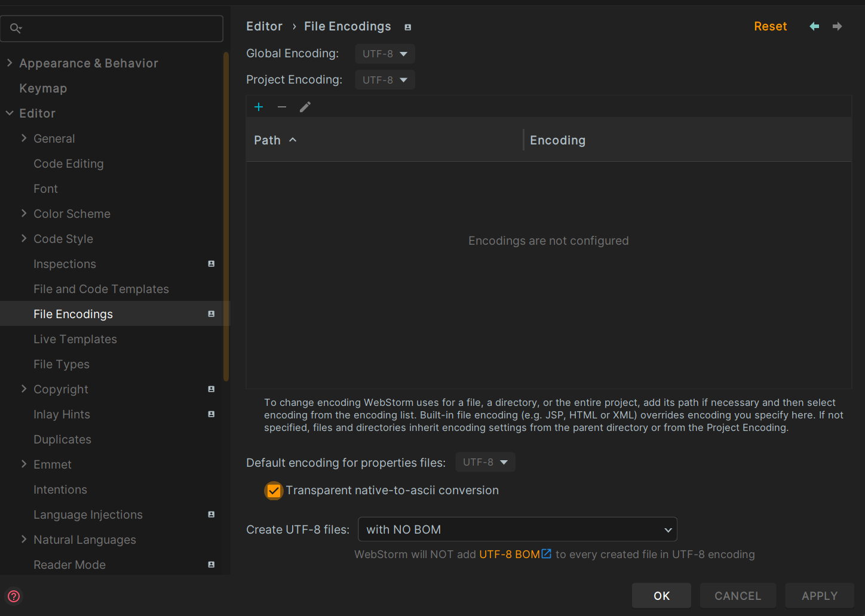Click the project icon on Copyright row
Viewport: 865px width, 616px height.
coord(211,389)
